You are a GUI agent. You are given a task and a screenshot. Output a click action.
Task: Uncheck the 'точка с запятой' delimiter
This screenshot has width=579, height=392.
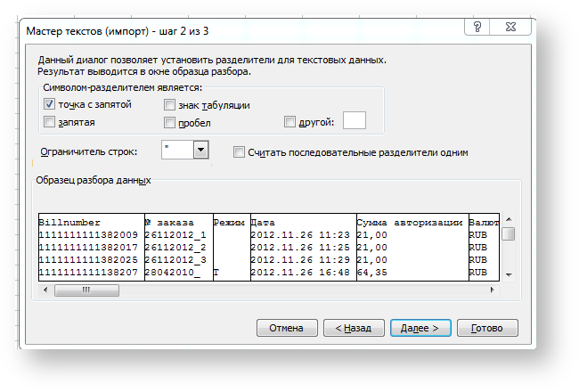click(50, 104)
